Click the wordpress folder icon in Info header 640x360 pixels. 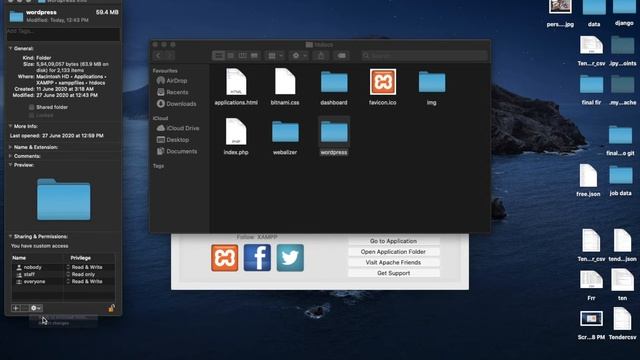[16, 16]
